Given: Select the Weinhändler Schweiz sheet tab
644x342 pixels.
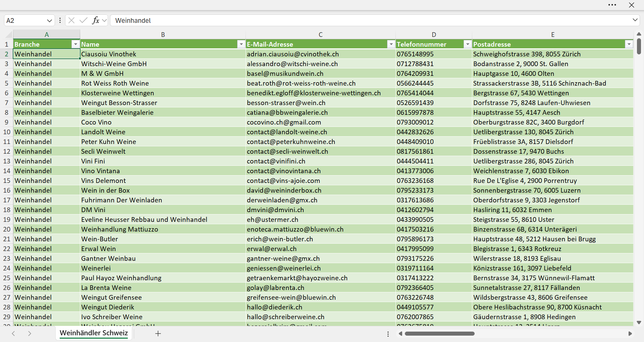Looking at the screenshot, I should click(x=94, y=333).
